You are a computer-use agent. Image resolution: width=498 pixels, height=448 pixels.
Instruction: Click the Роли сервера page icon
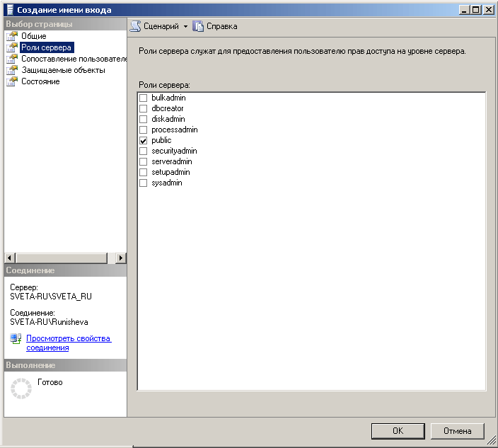[11, 47]
